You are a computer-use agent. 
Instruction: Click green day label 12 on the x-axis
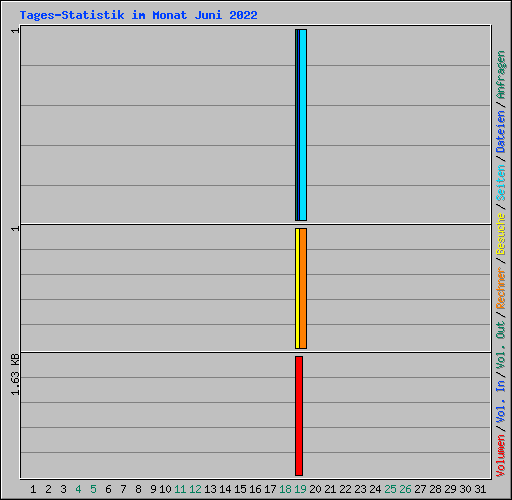point(195,489)
